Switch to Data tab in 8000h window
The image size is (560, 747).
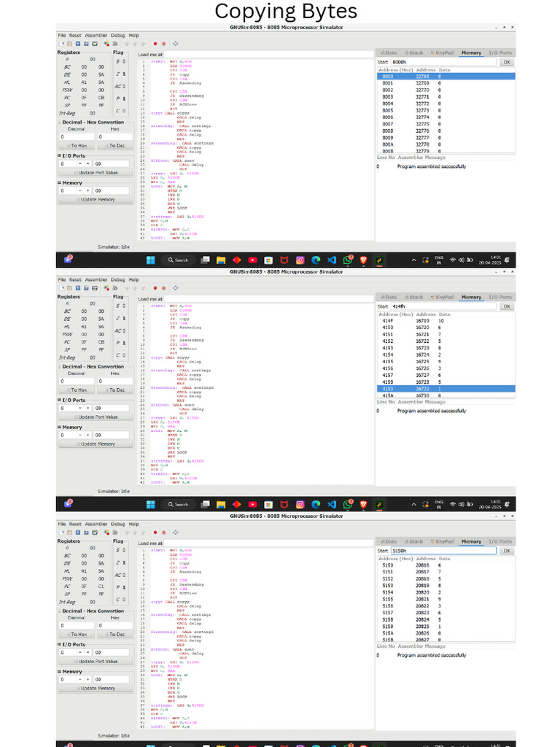[x=389, y=53]
